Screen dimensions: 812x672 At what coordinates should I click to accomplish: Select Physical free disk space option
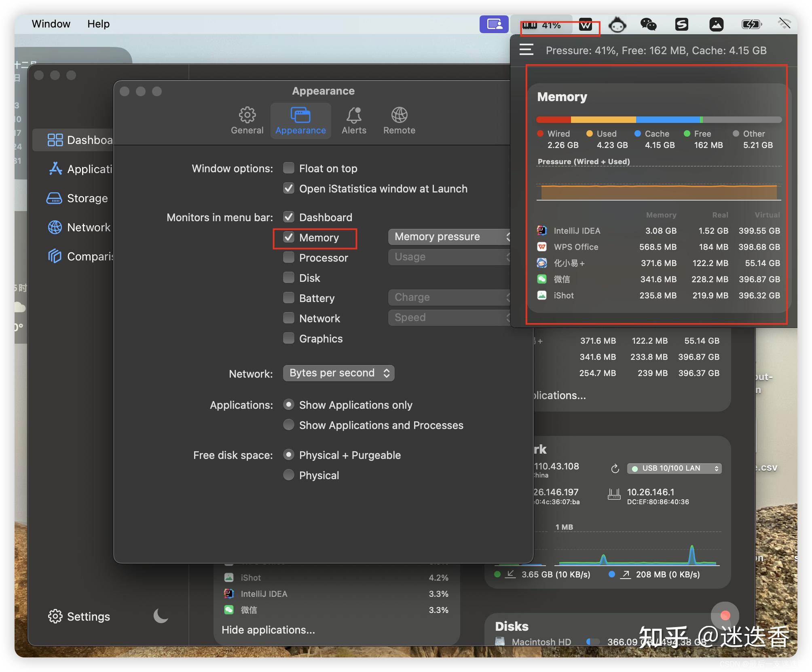pyautogui.click(x=289, y=475)
